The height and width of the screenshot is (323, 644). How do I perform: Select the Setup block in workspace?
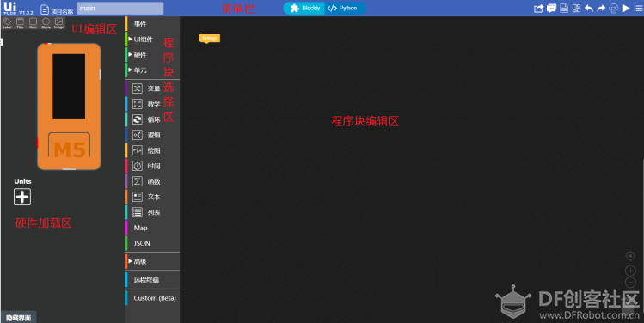point(209,38)
